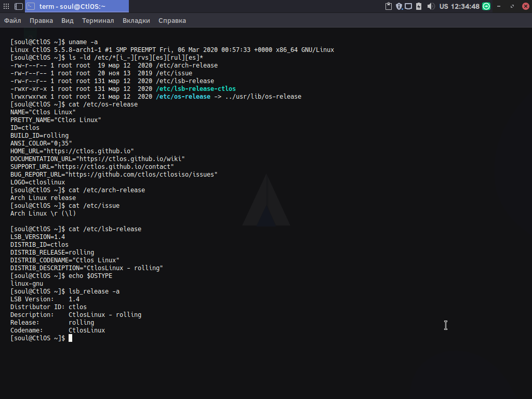Open the Вкладки menu
This screenshot has height=399, width=532.
pos(136,21)
